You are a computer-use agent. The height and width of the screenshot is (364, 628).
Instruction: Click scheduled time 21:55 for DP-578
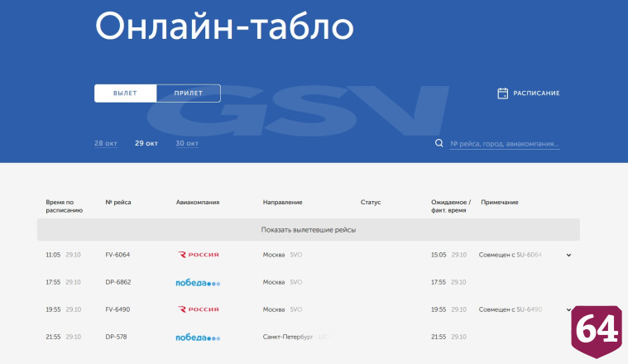(x=53, y=338)
